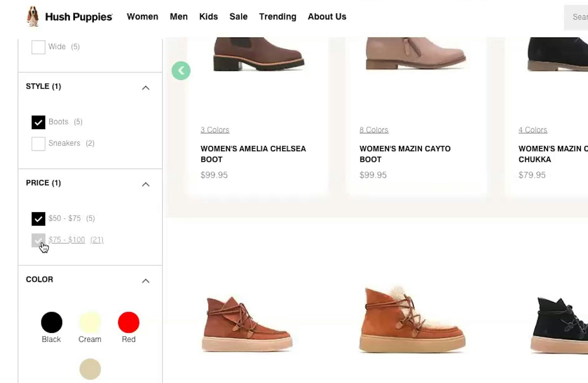The height and width of the screenshot is (383, 588).
Task: Toggle the $75 - $100 price checkbox
Action: (38, 240)
